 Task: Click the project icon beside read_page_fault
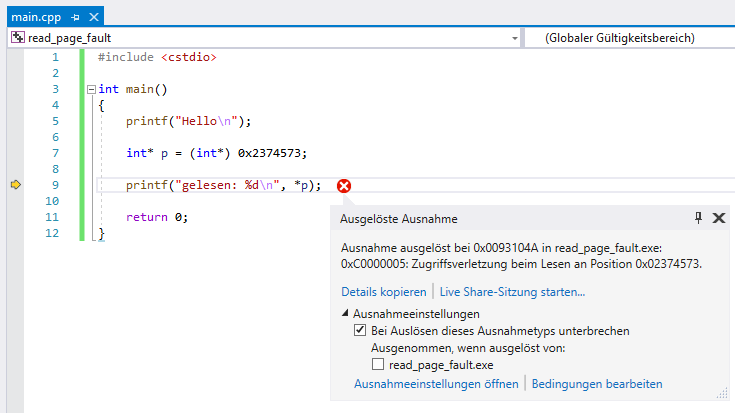(17, 38)
